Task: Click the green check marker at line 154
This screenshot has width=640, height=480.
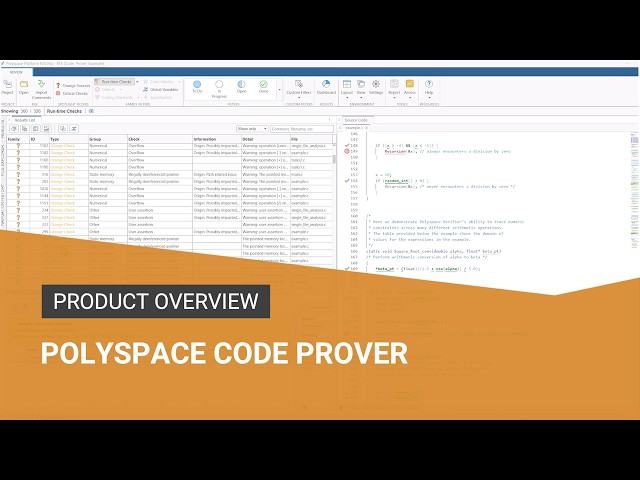Action: coord(347,180)
